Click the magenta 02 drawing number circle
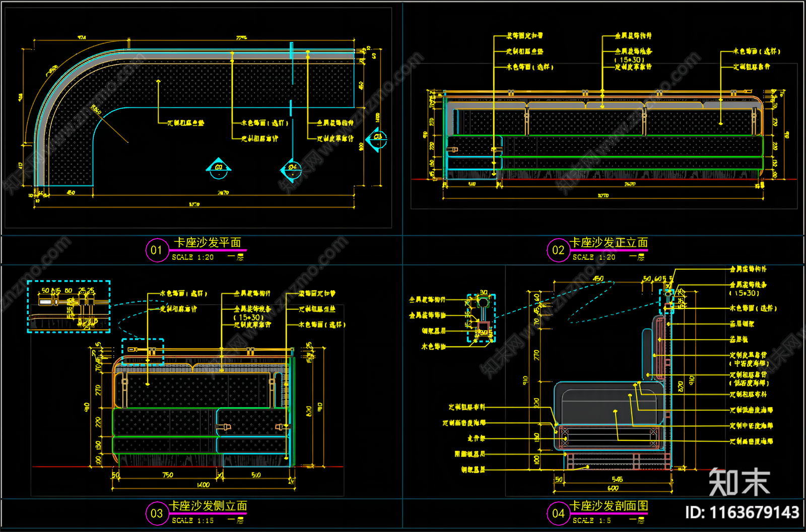The image size is (806, 532). pyautogui.click(x=558, y=250)
